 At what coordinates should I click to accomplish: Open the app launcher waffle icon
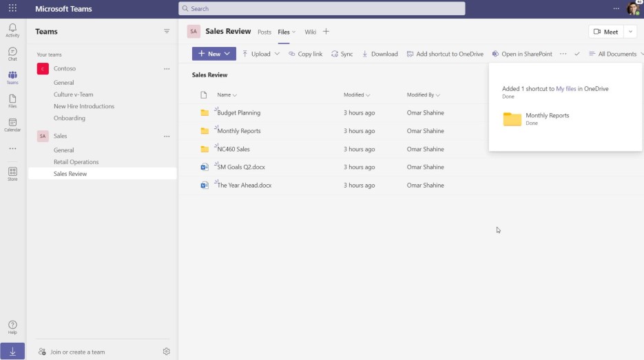click(12, 8)
